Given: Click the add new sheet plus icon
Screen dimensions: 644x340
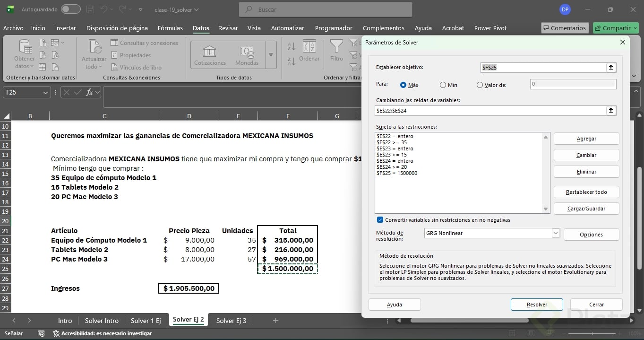Looking at the screenshot, I should pos(275,321).
